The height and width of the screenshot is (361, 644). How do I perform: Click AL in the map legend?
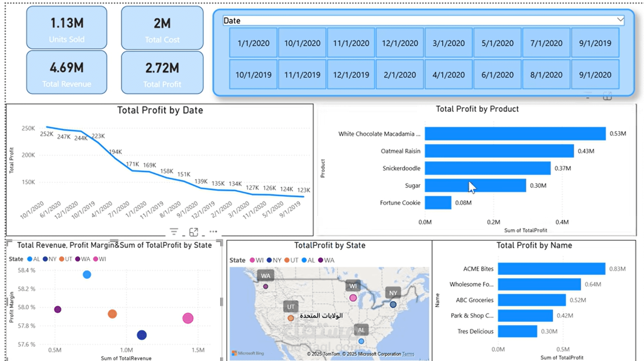click(x=308, y=260)
